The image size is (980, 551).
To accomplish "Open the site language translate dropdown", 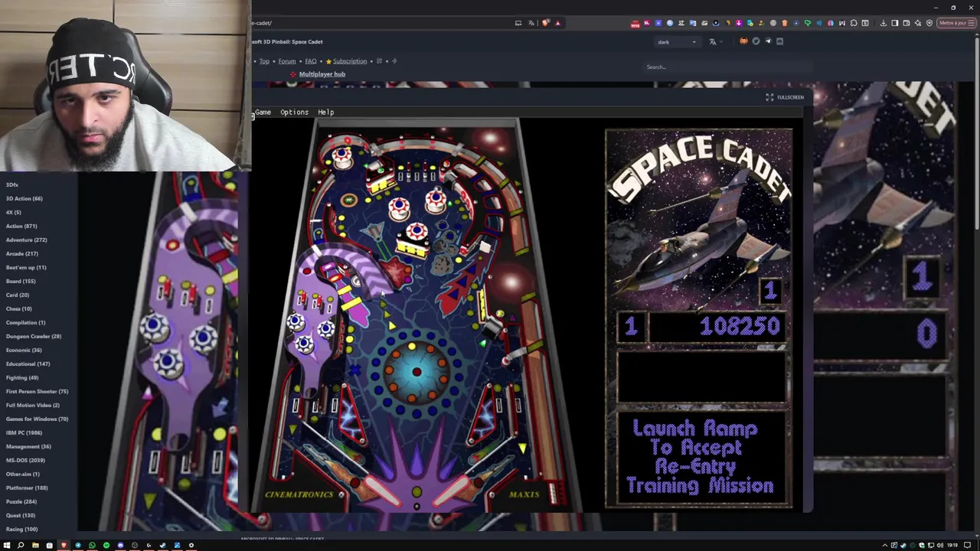I will (x=714, y=42).
